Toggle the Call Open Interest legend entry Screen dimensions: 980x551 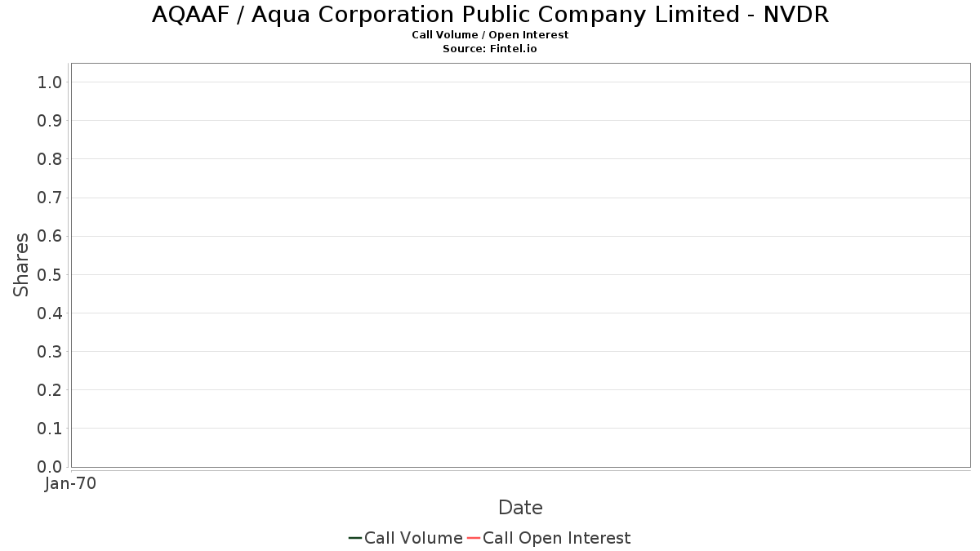tap(556, 538)
